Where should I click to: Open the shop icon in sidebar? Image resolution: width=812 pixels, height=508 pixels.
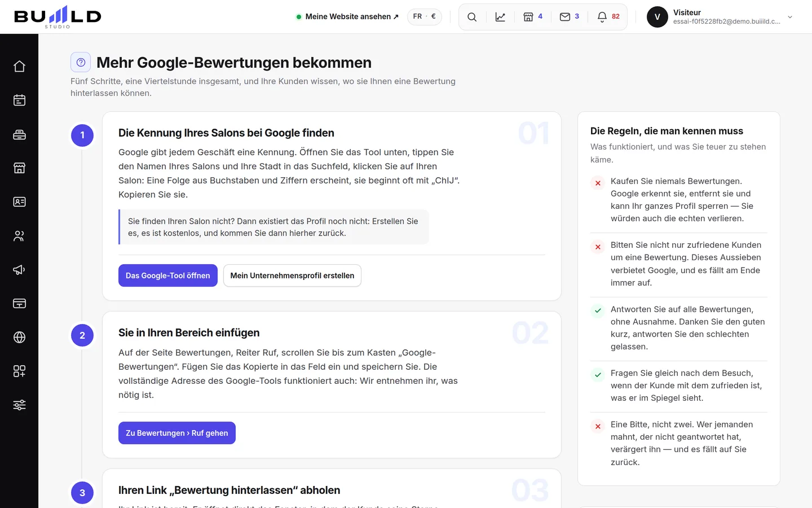[x=19, y=168]
